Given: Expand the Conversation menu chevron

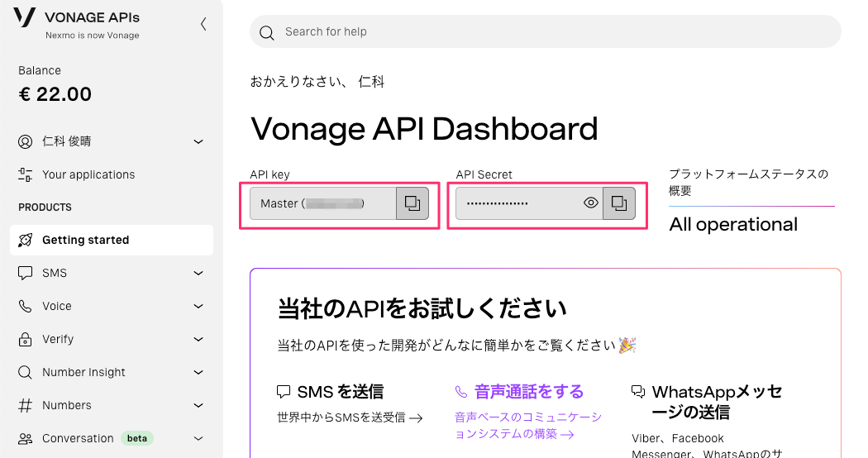Looking at the screenshot, I should pyautogui.click(x=198, y=439).
